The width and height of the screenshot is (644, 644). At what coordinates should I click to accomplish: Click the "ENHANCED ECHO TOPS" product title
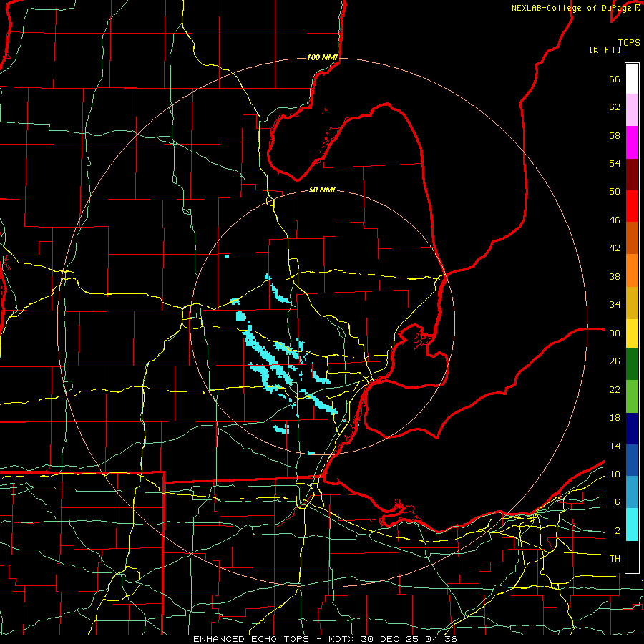click(x=251, y=639)
